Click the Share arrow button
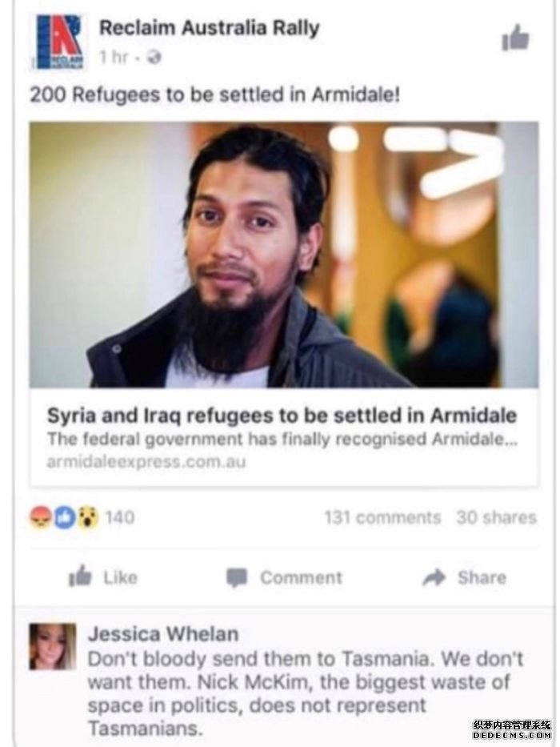 click(464, 577)
